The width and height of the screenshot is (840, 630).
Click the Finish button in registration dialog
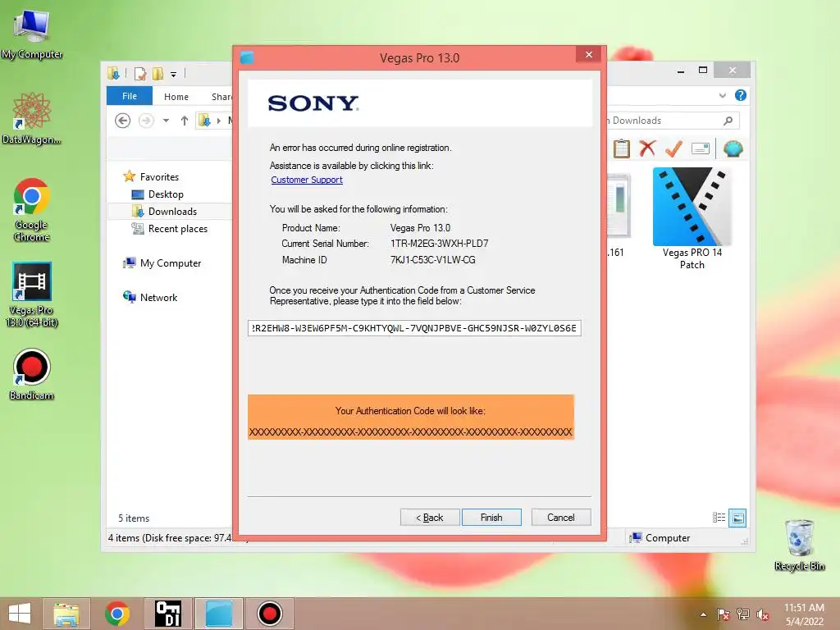491,518
